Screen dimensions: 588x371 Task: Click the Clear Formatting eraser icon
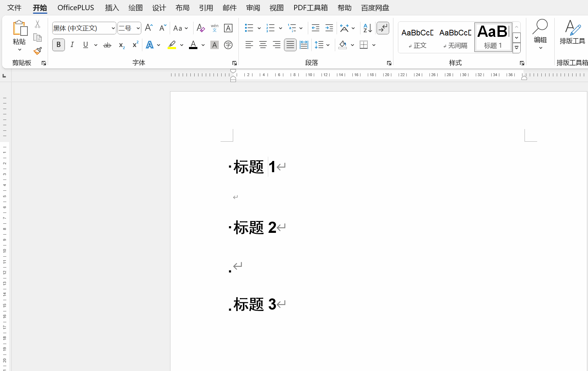pyautogui.click(x=201, y=28)
